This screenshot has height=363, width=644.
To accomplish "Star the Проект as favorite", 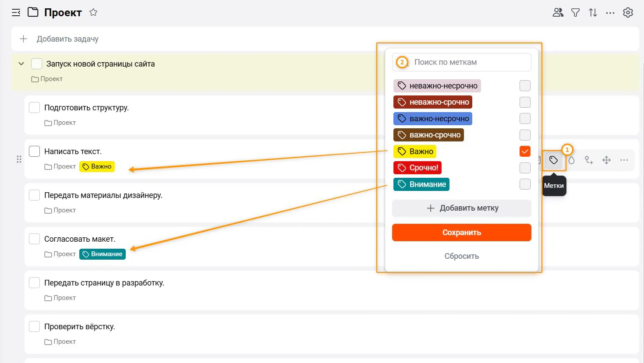I will tap(93, 12).
